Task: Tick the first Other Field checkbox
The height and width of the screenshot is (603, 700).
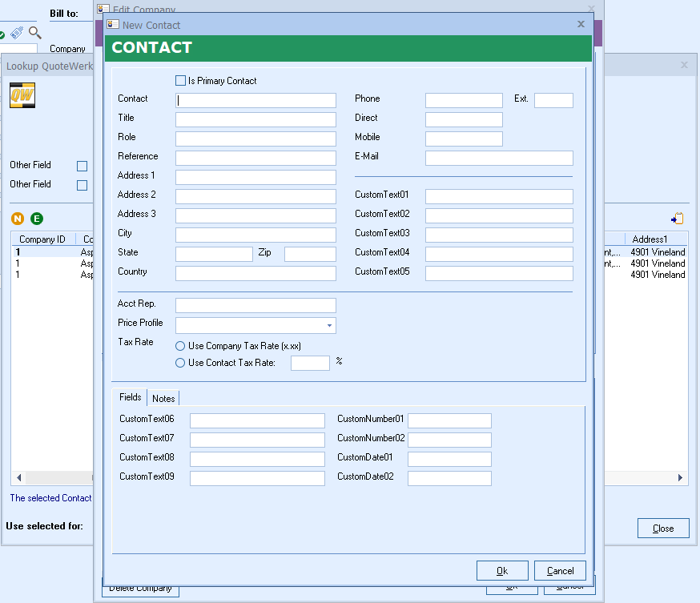Action: coord(82,166)
